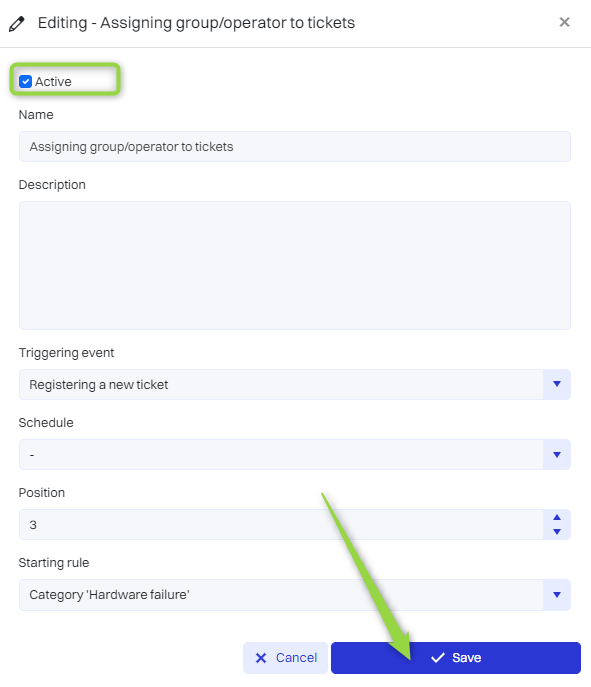The image size is (591, 687).
Task: Open the Starting rule dropdown arrow
Action: (x=557, y=595)
